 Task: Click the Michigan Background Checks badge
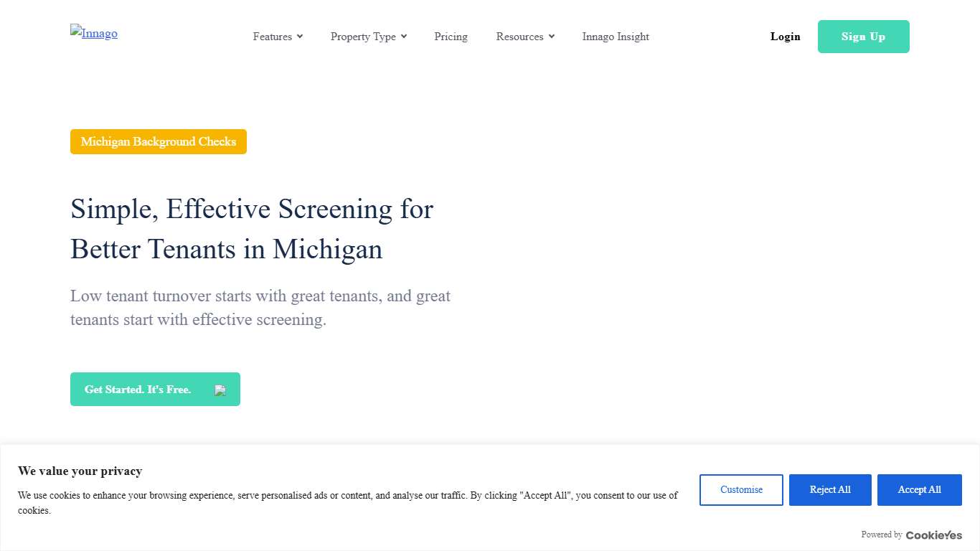[x=158, y=141]
